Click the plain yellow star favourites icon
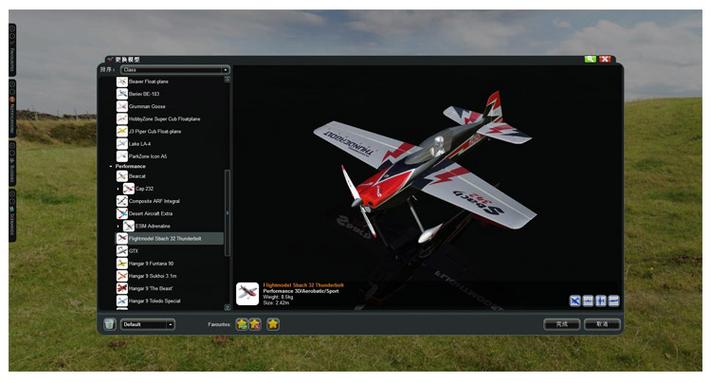The width and height of the screenshot is (711, 383). [273, 324]
